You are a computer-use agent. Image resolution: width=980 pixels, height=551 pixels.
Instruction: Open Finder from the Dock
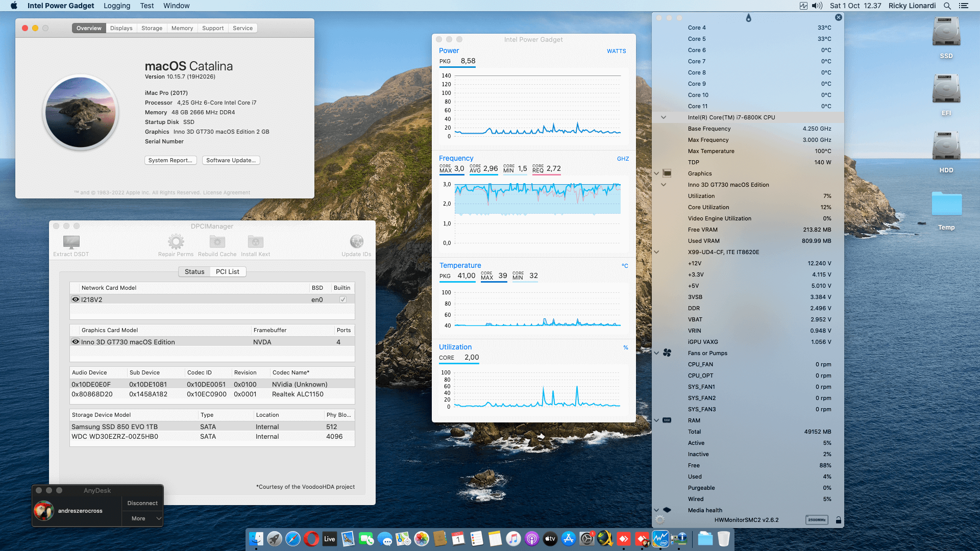pyautogui.click(x=256, y=539)
